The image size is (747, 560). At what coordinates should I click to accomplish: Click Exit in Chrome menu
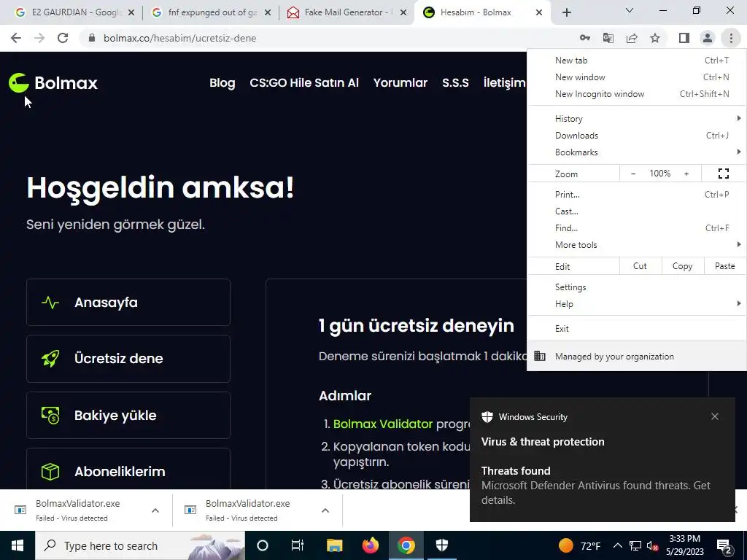coord(636,329)
